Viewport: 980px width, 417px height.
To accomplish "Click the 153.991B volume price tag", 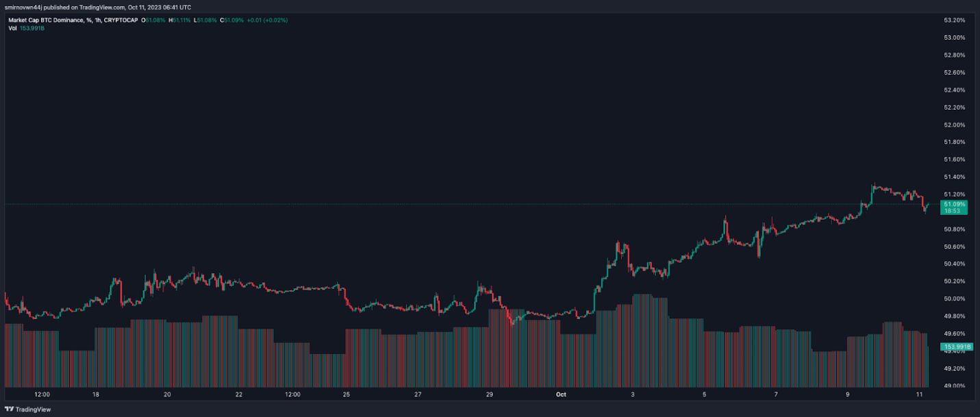I will 955,347.
